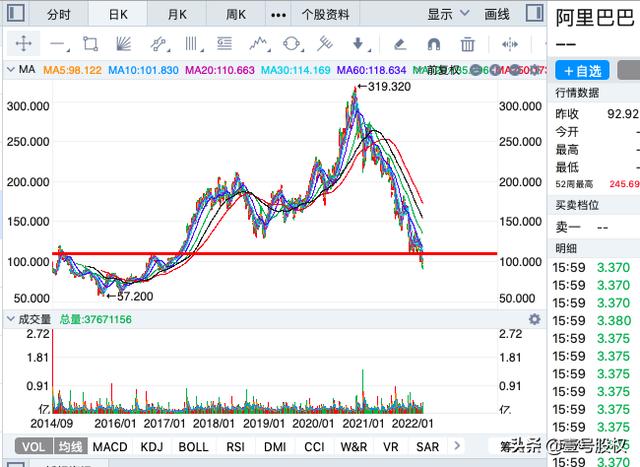Viewport: 640px width, 467px height.
Task: Select the vertical period lines tool
Action: [x=192, y=44]
